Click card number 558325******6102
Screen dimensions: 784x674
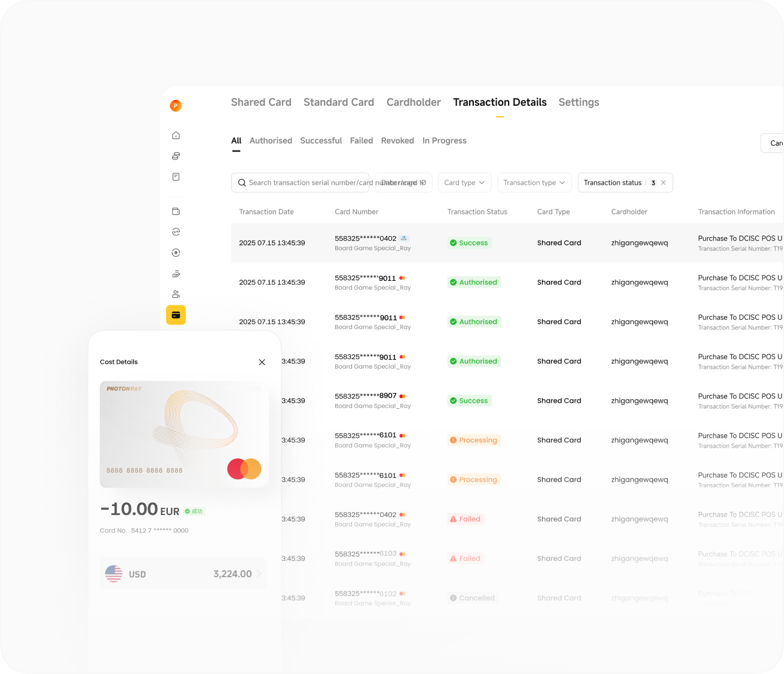coord(366,593)
